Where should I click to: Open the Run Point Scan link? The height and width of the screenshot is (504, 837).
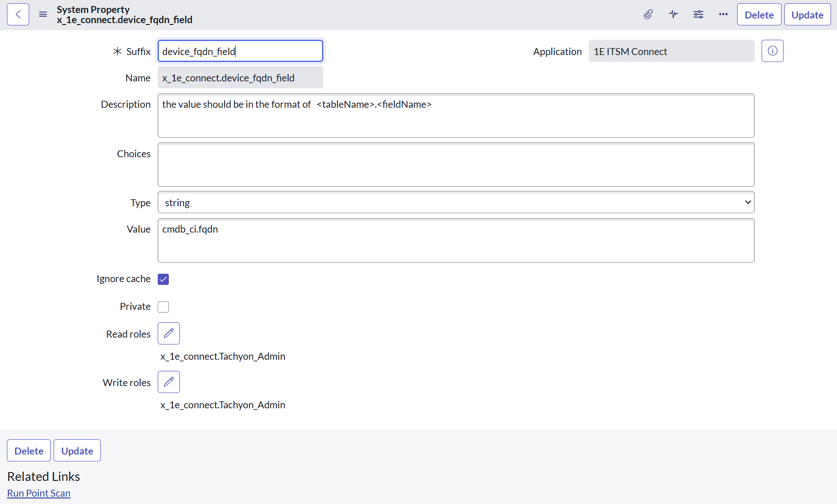click(39, 493)
